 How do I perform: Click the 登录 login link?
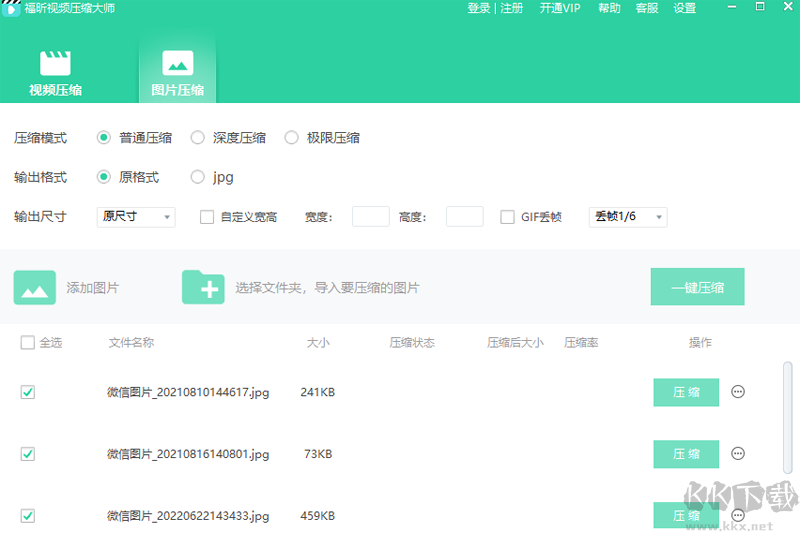[x=479, y=8]
